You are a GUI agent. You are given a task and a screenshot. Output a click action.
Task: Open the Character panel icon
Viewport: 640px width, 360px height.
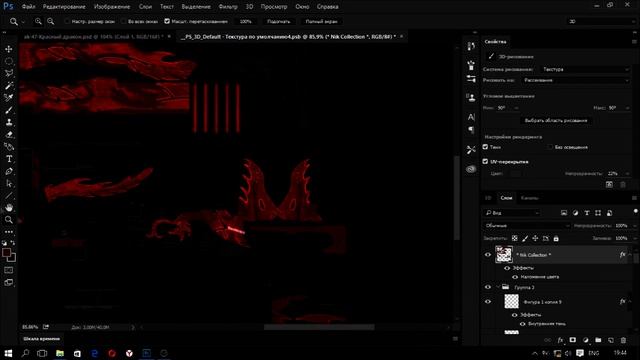click(471, 117)
